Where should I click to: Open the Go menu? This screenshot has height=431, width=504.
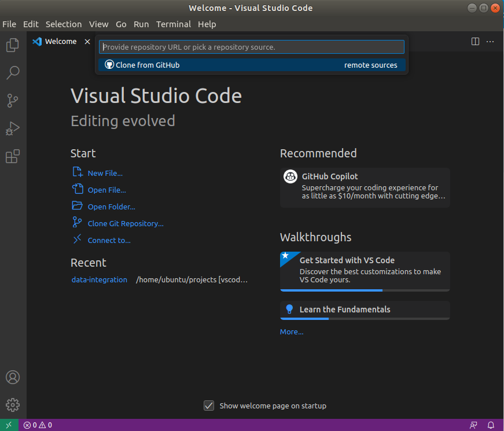[121, 24]
